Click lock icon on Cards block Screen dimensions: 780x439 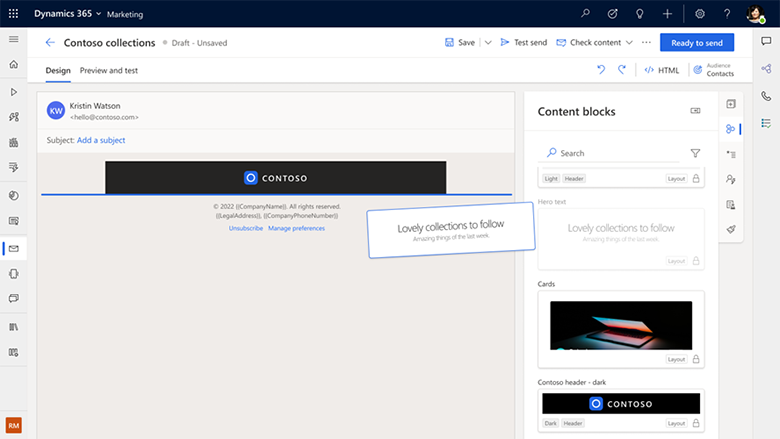click(x=696, y=359)
